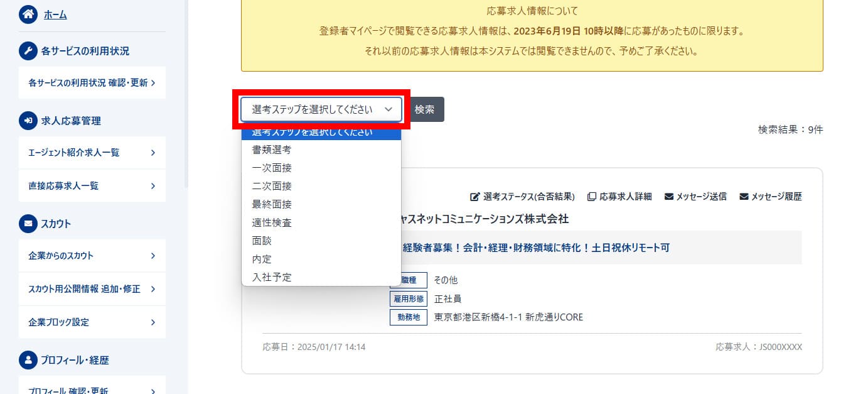Select 一次面接 from the list
The height and width of the screenshot is (394, 868).
click(321, 168)
